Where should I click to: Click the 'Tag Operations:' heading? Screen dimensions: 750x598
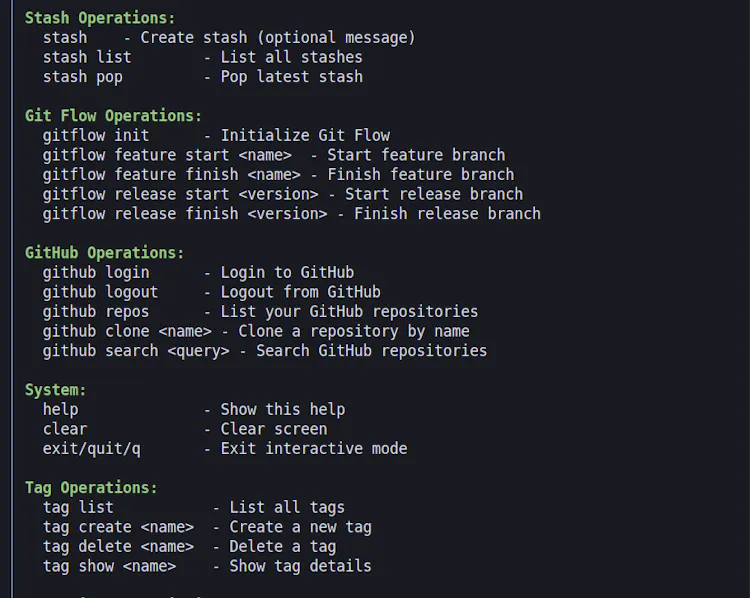[x=91, y=488]
